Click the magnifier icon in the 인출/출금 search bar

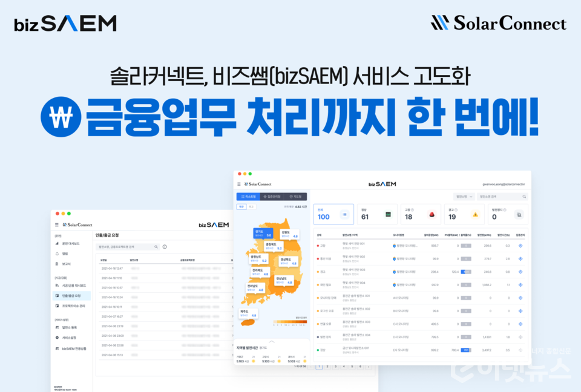tap(156, 248)
